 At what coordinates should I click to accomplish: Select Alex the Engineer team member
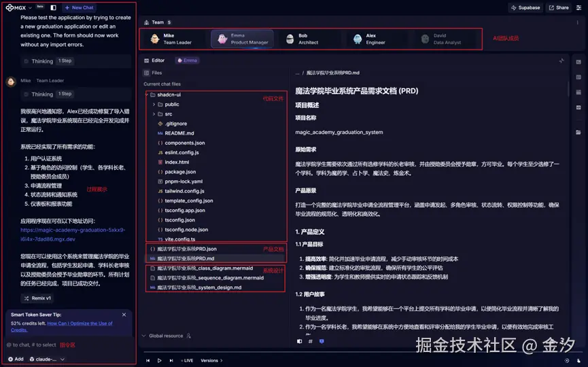coord(370,39)
